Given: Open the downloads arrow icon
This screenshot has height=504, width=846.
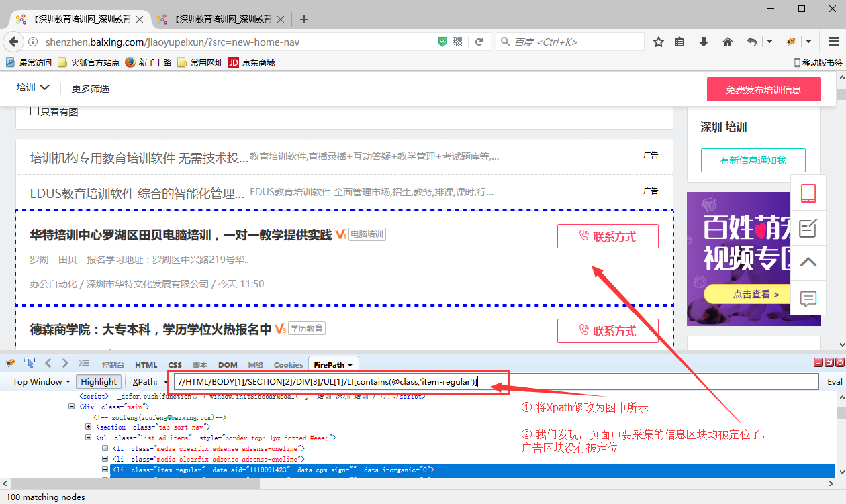Looking at the screenshot, I should click(x=704, y=42).
